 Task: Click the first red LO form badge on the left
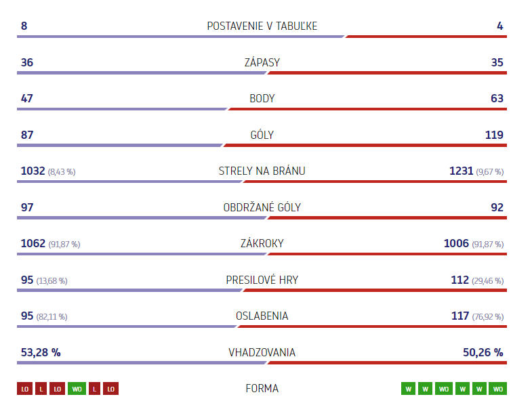click(25, 388)
